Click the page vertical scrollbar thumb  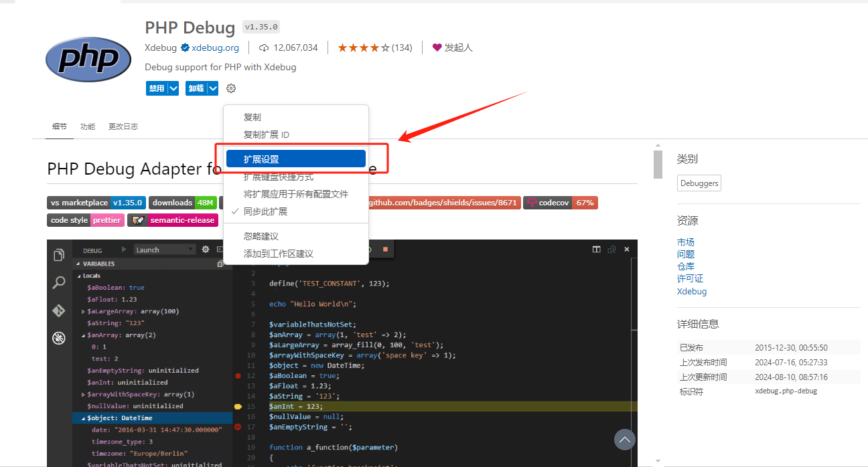[658, 165]
